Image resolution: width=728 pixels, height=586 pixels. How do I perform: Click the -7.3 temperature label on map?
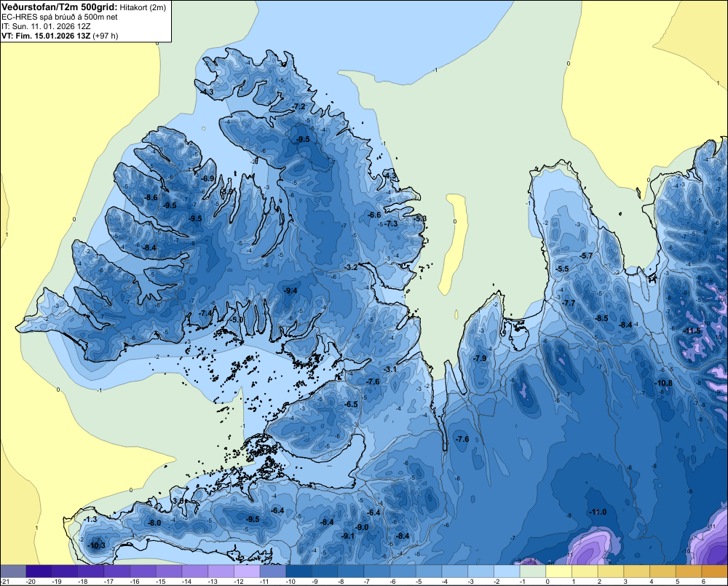(x=391, y=223)
